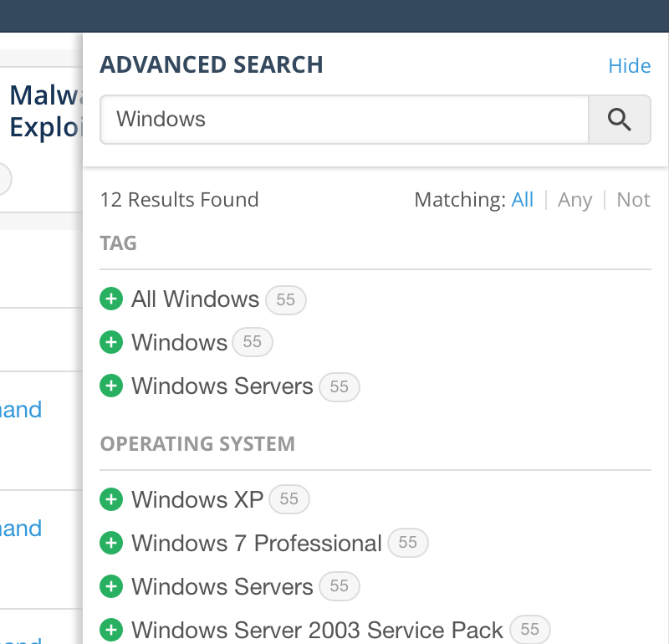Screen dimensions: 669x644
Task: Click the count badge beside All Windows
Action: [x=286, y=300]
